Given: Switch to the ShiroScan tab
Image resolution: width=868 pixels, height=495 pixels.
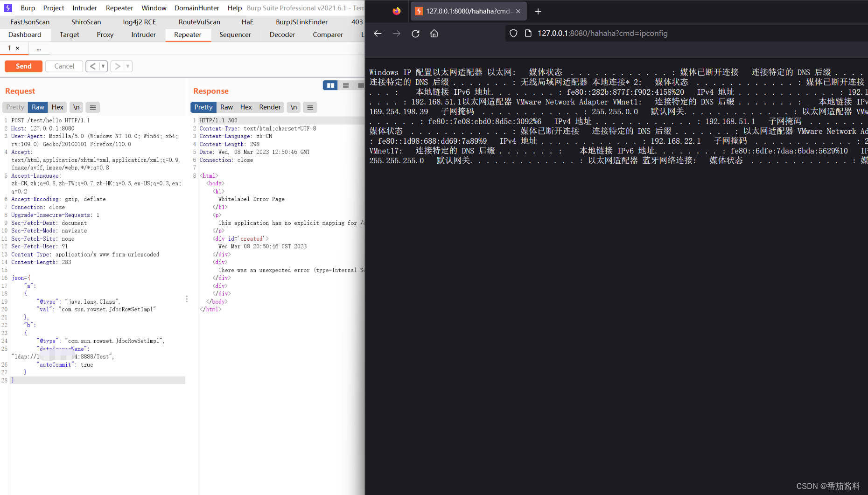Looking at the screenshot, I should 86,22.
